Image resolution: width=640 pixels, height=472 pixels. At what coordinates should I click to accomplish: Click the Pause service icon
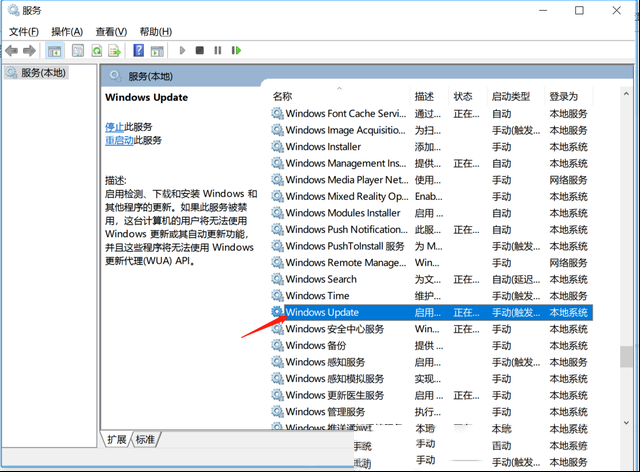(x=218, y=50)
